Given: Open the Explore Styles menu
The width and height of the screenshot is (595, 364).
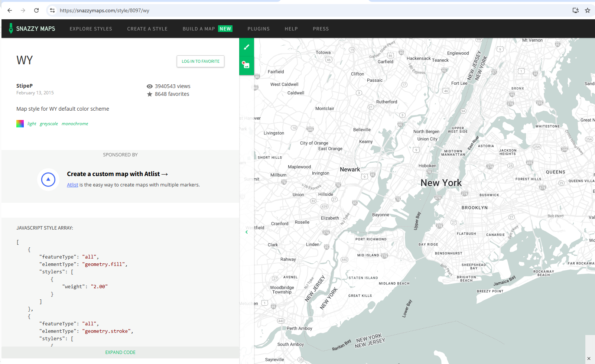Looking at the screenshot, I should (x=91, y=29).
